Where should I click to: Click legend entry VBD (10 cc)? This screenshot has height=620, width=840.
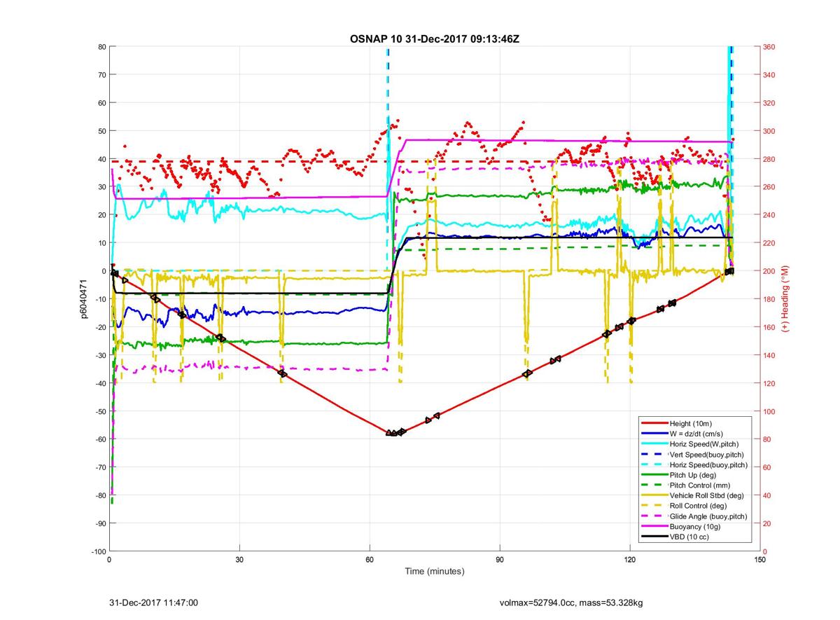tap(690, 537)
